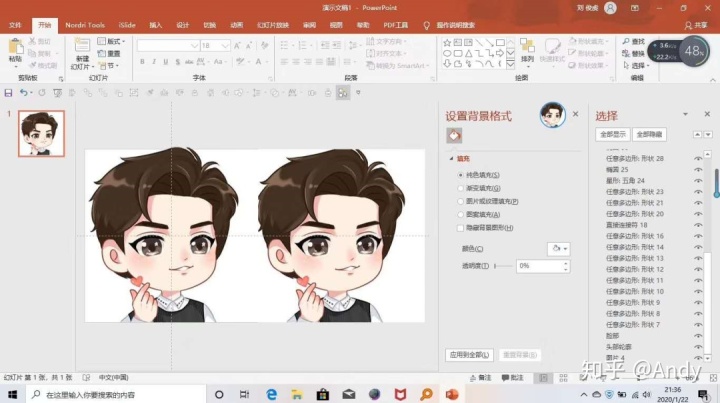Open Microsoft Edge from the taskbar
Viewport: 720px width, 403px height.
click(271, 394)
